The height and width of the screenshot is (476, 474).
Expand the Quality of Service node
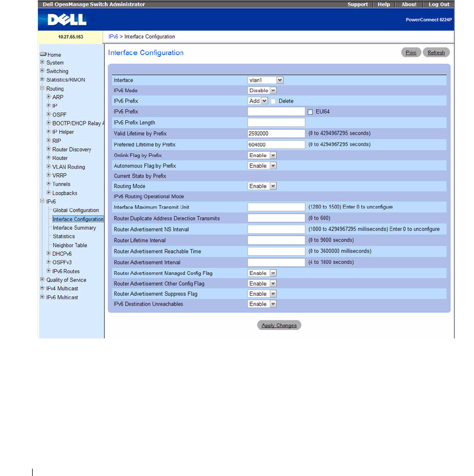[42, 279]
